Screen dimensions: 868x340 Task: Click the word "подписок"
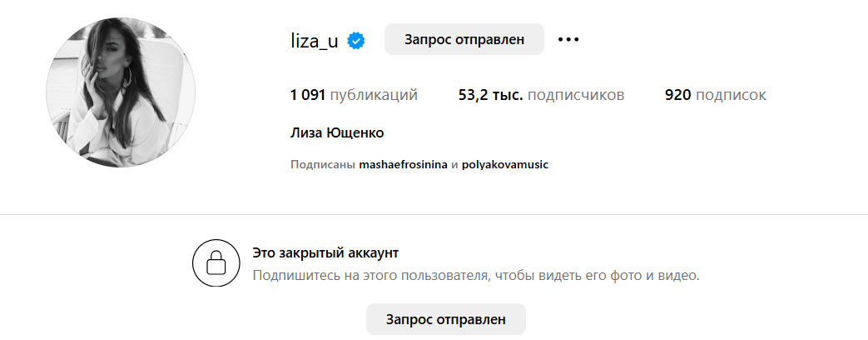point(731,95)
